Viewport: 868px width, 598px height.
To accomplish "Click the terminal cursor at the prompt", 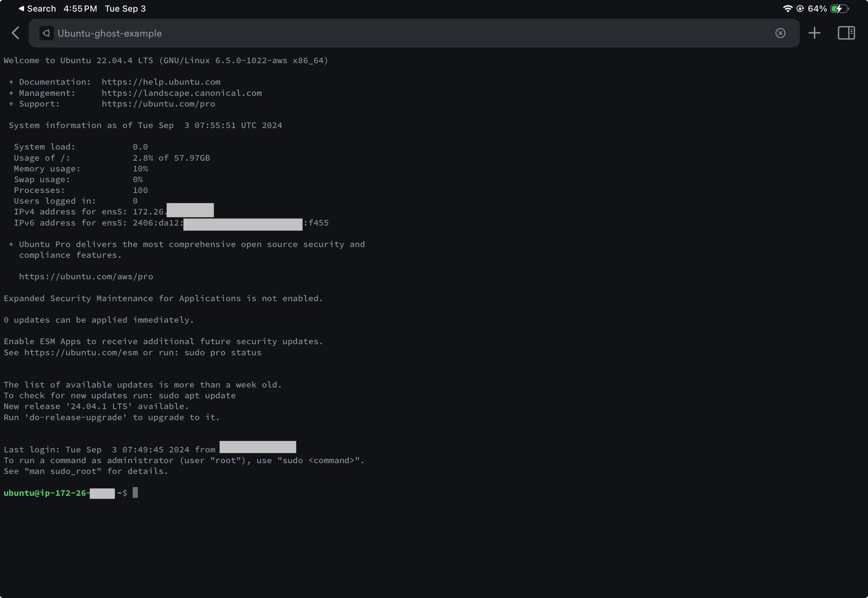I will click(x=135, y=493).
